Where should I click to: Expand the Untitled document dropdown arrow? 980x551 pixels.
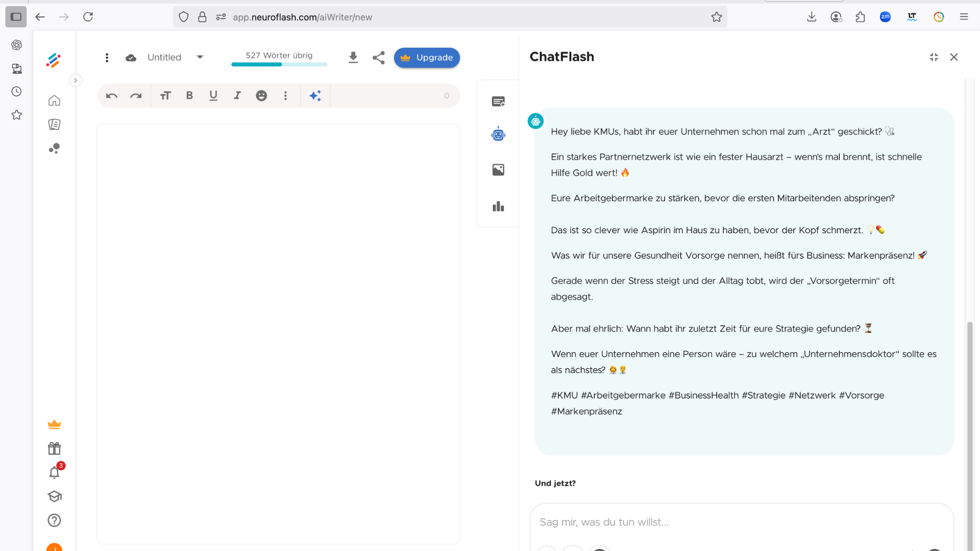(200, 57)
